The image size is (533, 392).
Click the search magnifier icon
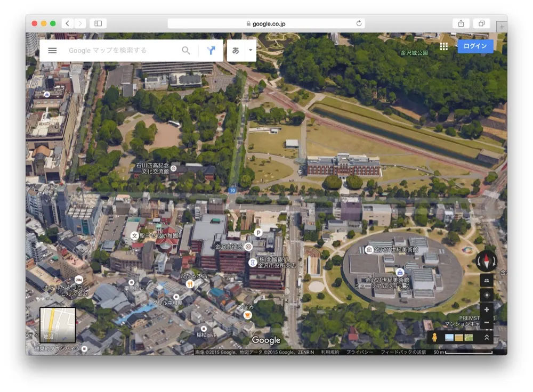click(x=185, y=51)
